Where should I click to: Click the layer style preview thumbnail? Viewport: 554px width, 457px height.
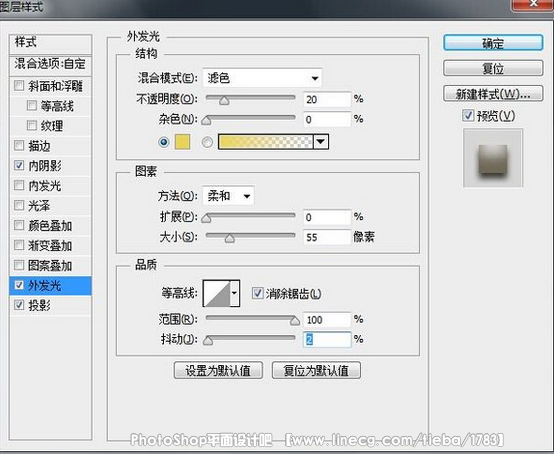[493, 158]
